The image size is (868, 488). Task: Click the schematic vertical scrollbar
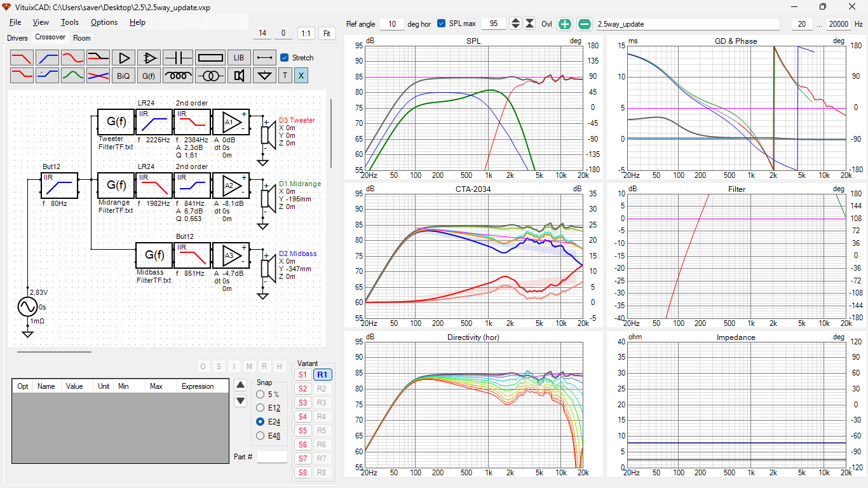pyautogui.click(x=330, y=133)
